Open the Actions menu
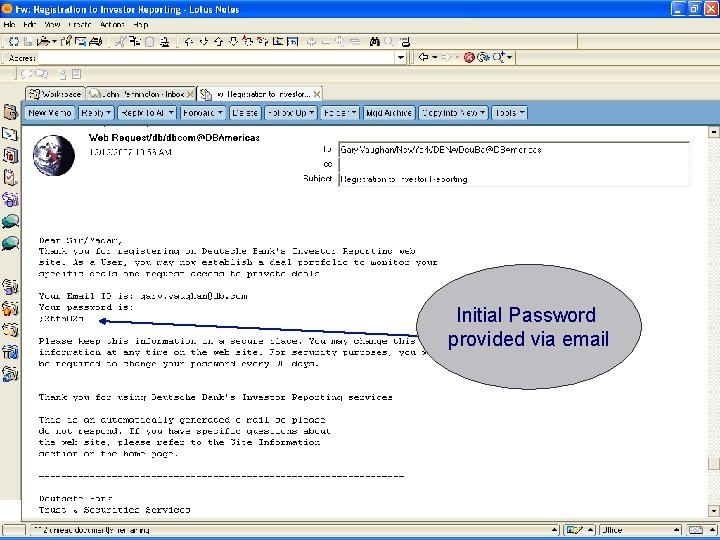Image resolution: width=720 pixels, height=540 pixels. point(112,25)
